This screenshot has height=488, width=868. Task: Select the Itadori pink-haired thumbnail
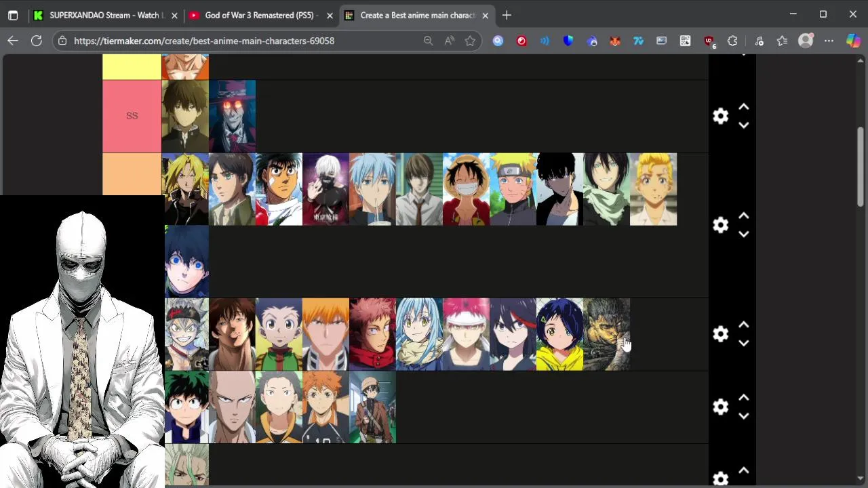pyautogui.click(x=372, y=334)
